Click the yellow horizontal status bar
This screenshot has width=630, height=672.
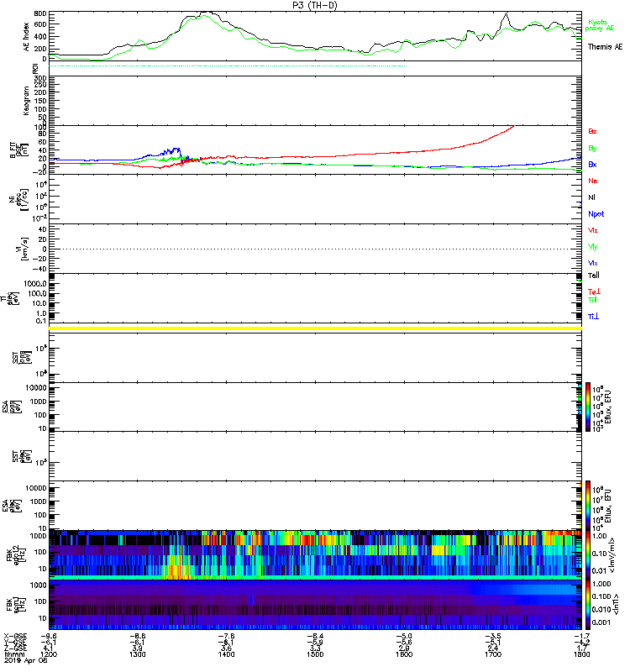click(x=315, y=328)
